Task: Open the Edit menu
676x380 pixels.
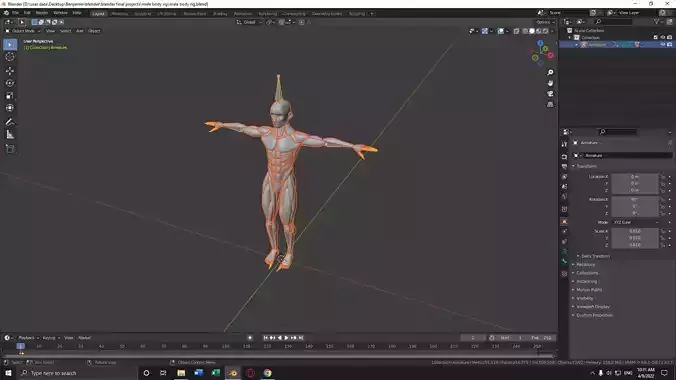Action: click(x=27, y=13)
